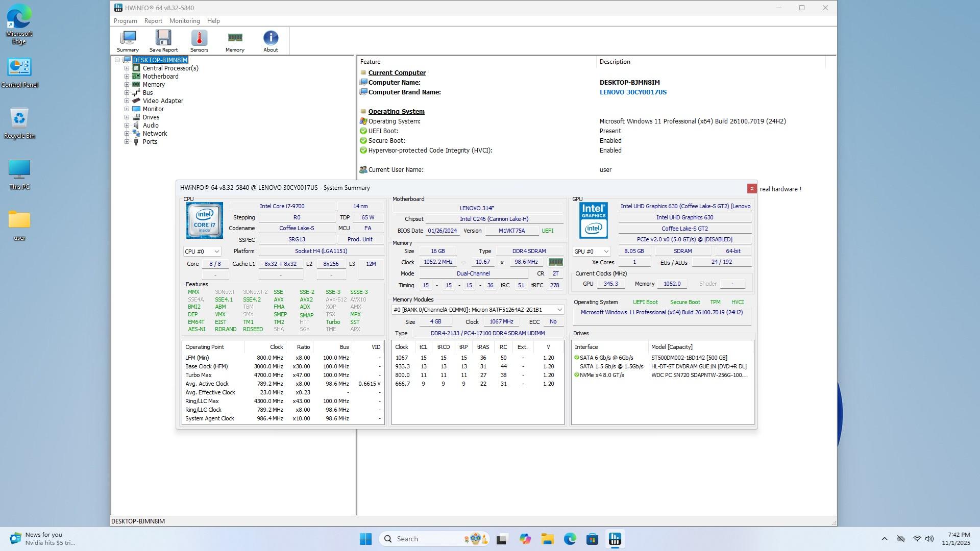Viewport: 980px width, 551px height.
Task: Open the Help menu
Action: pyautogui.click(x=213, y=21)
